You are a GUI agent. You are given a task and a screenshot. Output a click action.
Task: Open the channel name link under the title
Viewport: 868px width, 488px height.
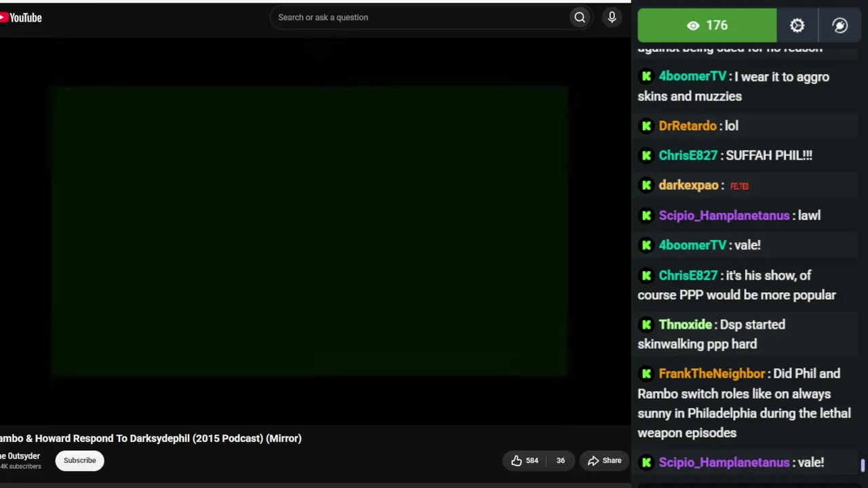tap(20, 456)
